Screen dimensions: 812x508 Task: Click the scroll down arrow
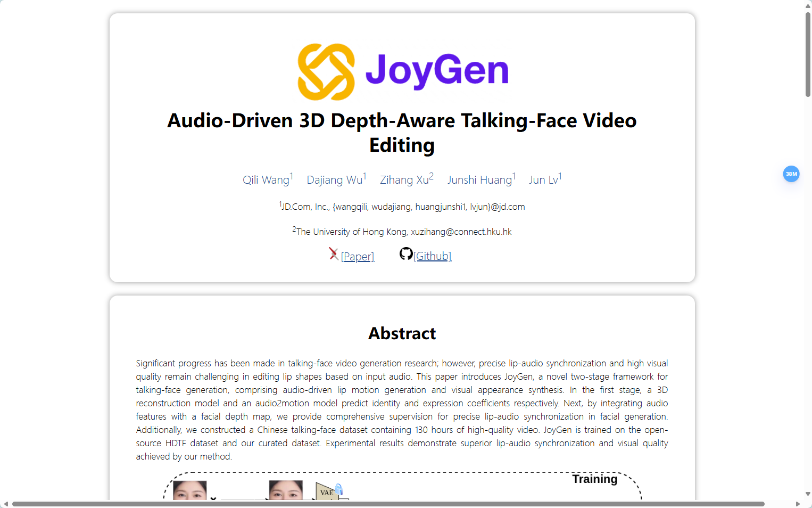point(808,494)
